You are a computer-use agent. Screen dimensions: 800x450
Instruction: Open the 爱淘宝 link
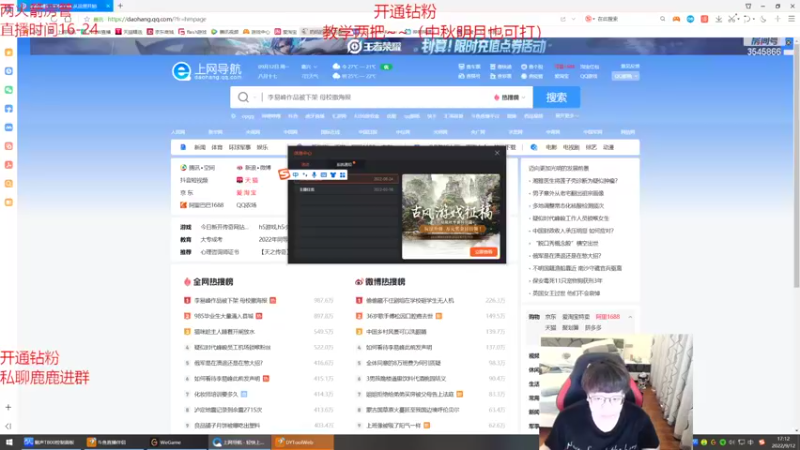[x=246, y=193]
